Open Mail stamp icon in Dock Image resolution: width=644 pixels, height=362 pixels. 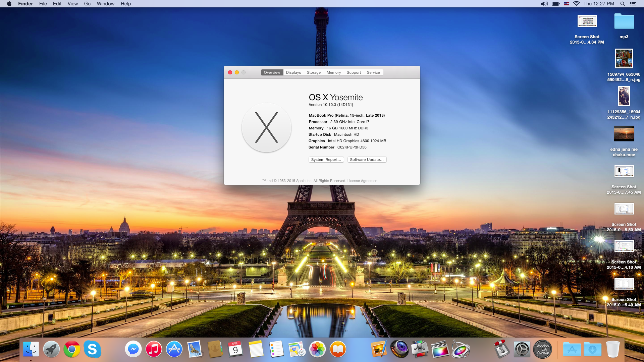tap(195, 349)
